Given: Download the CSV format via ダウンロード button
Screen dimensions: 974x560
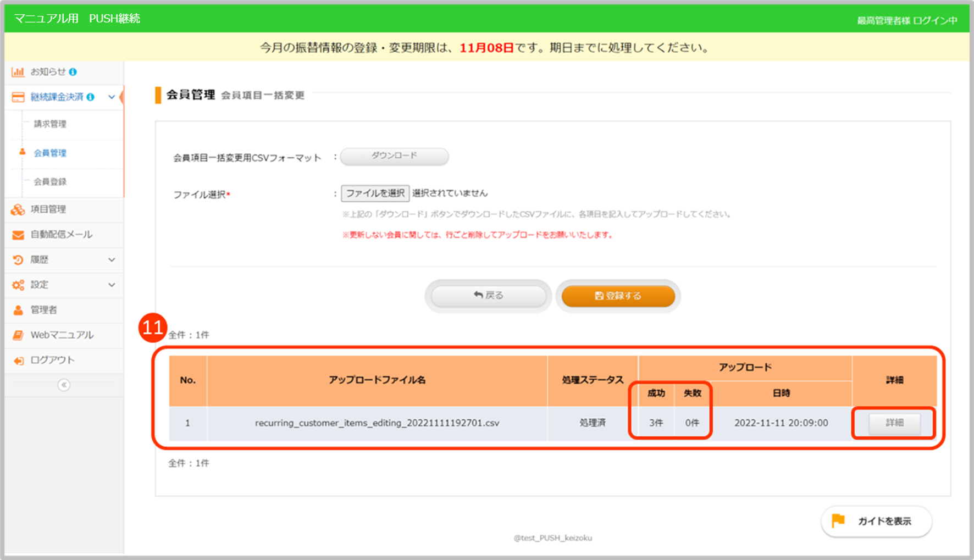Looking at the screenshot, I should pyautogui.click(x=394, y=156).
